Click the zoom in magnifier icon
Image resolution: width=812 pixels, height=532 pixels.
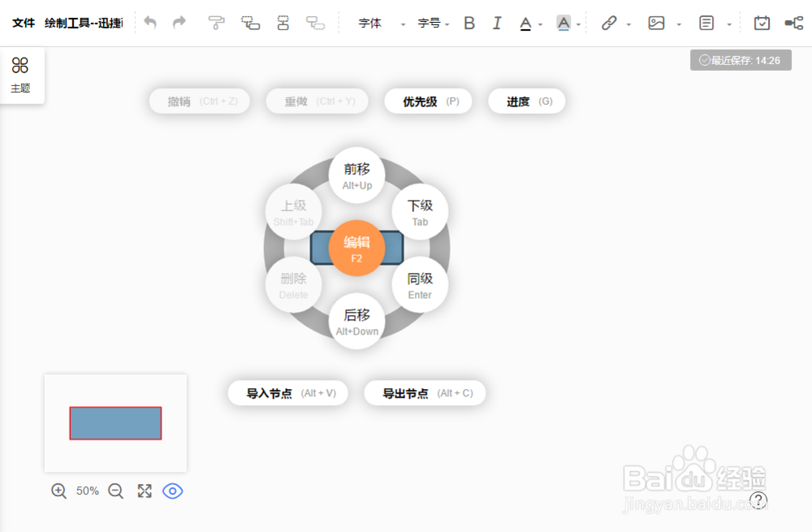coord(58,491)
